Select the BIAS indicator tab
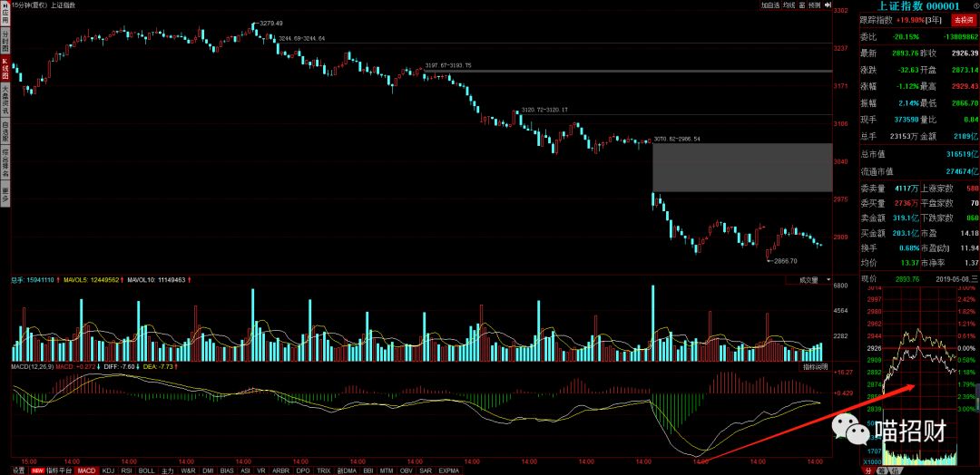 pyautogui.click(x=227, y=470)
